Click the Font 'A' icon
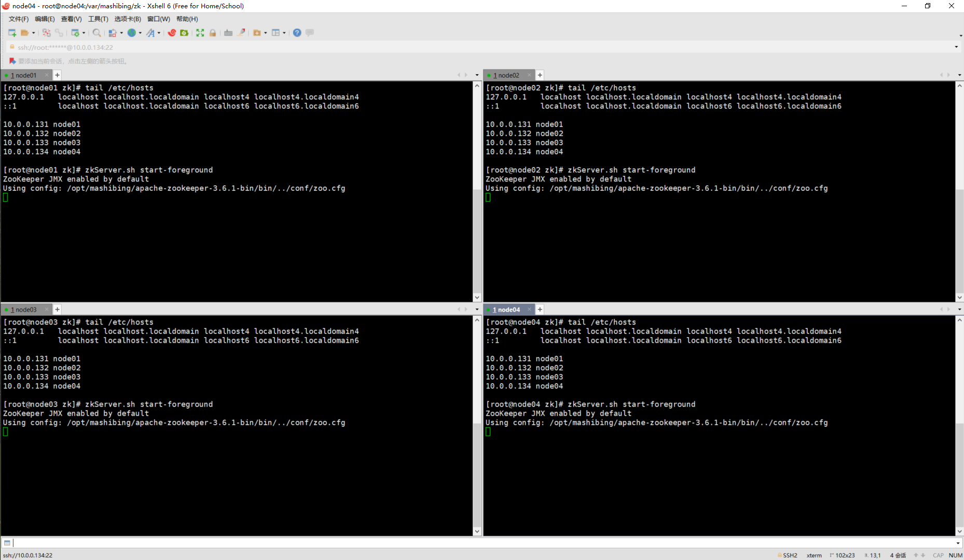This screenshot has width=964, height=560. [x=150, y=33]
